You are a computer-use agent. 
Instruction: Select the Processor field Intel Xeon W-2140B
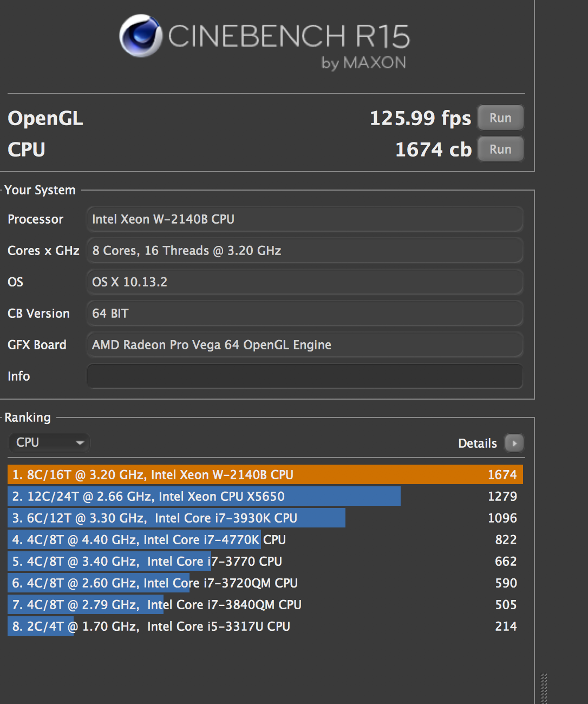(304, 219)
